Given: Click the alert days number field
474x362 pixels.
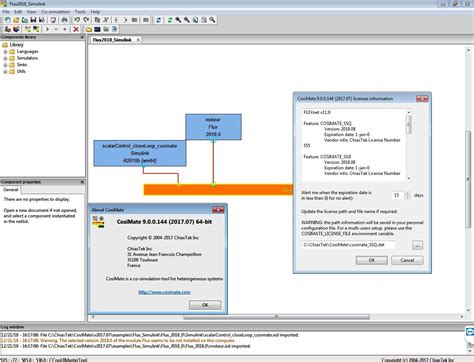Looking at the screenshot, I should (x=398, y=195).
